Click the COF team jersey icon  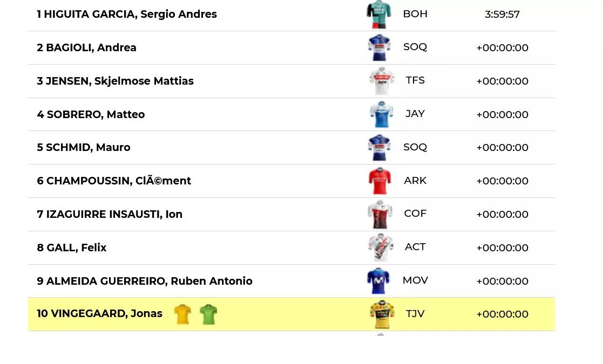point(380,214)
